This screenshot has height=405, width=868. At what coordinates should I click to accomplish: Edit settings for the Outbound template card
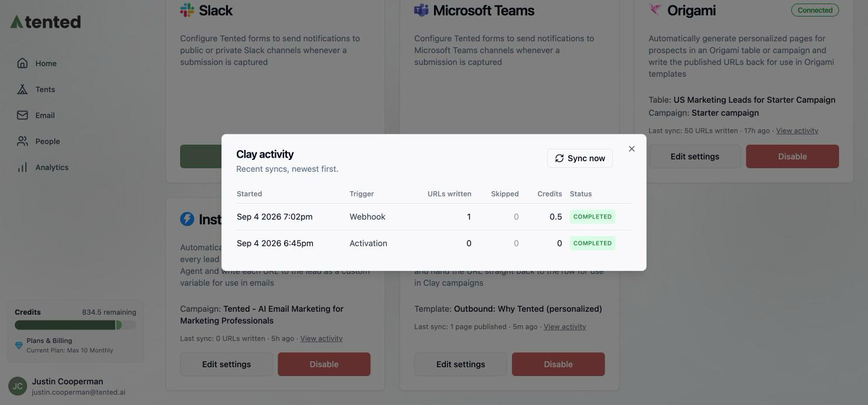(461, 364)
